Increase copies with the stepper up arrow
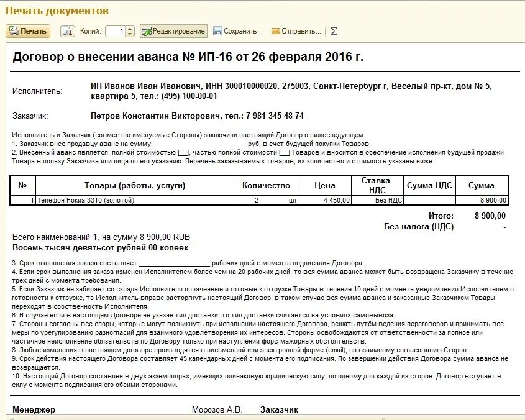The width and height of the screenshot is (525, 420). (x=130, y=29)
